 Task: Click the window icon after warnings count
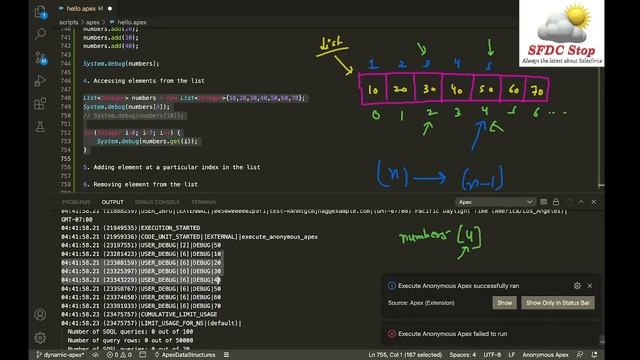pyautogui.click(x=142, y=355)
